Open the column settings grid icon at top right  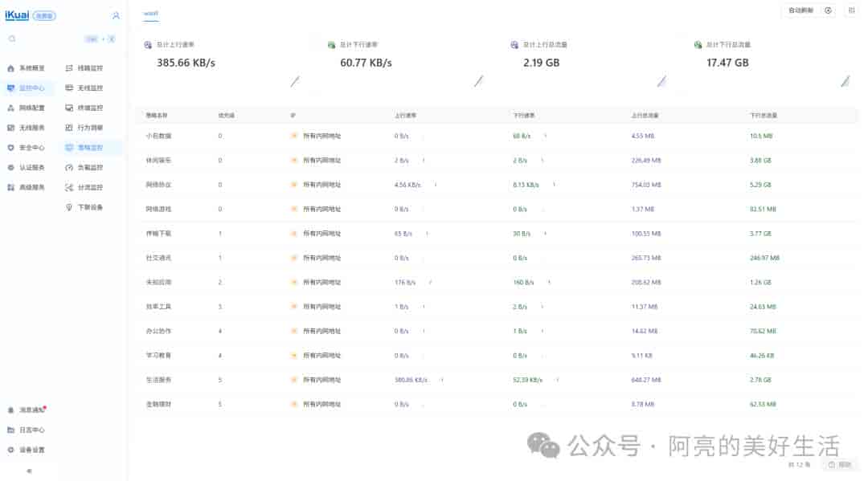pos(851,10)
